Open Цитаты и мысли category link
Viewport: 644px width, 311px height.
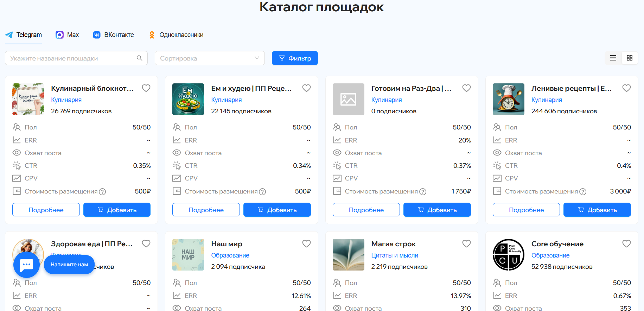pyautogui.click(x=395, y=255)
